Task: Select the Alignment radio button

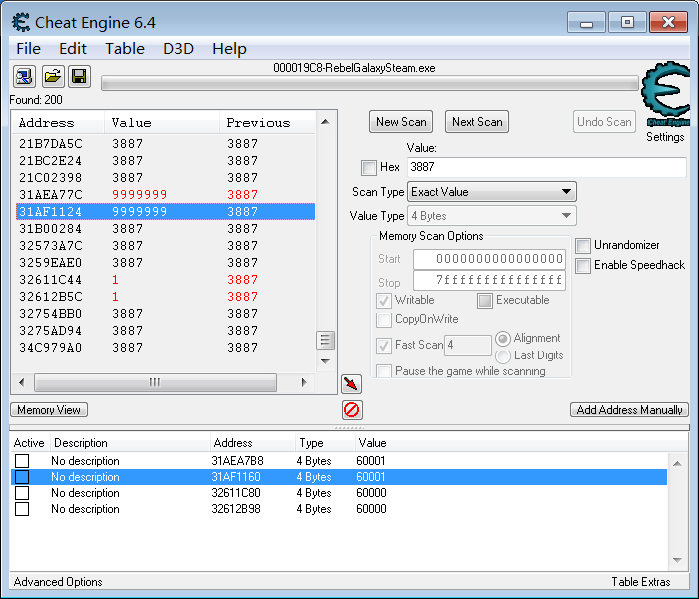Action: pyautogui.click(x=502, y=339)
